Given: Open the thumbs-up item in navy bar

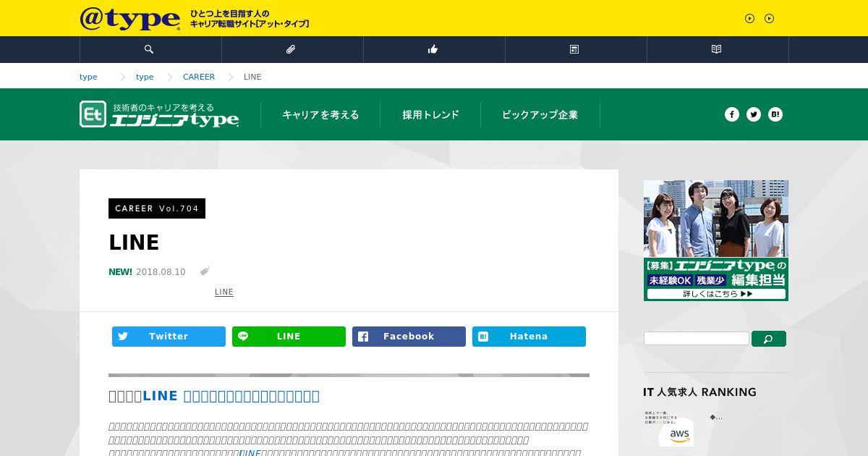Looking at the screenshot, I should (x=433, y=49).
